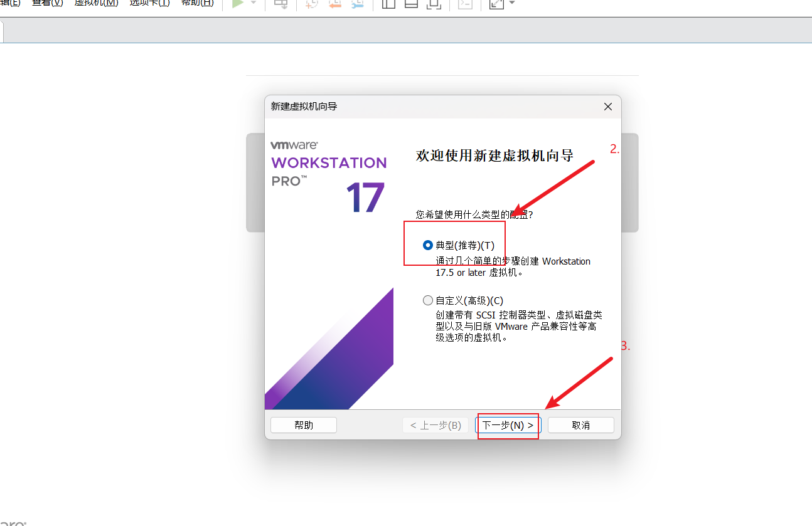812x526 pixels.
Task: Click the 您希望使用什么类型的配置? prompt text
Action: point(474,215)
